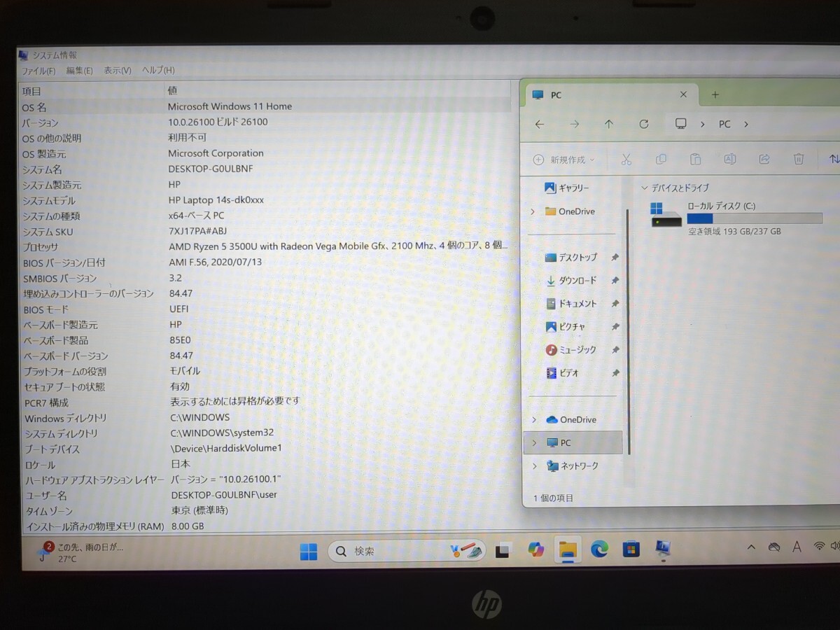Expand the top OneDrive folder node

[x=533, y=211]
